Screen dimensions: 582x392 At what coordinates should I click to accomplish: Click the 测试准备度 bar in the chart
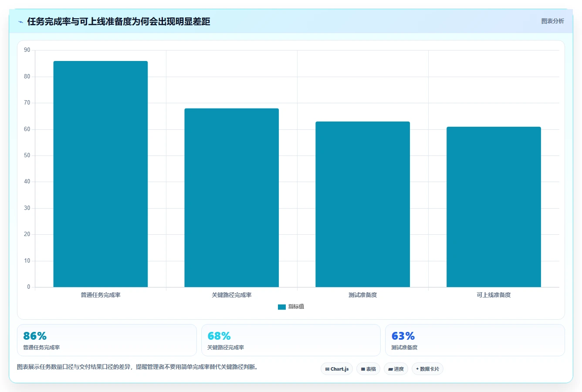tap(363, 204)
